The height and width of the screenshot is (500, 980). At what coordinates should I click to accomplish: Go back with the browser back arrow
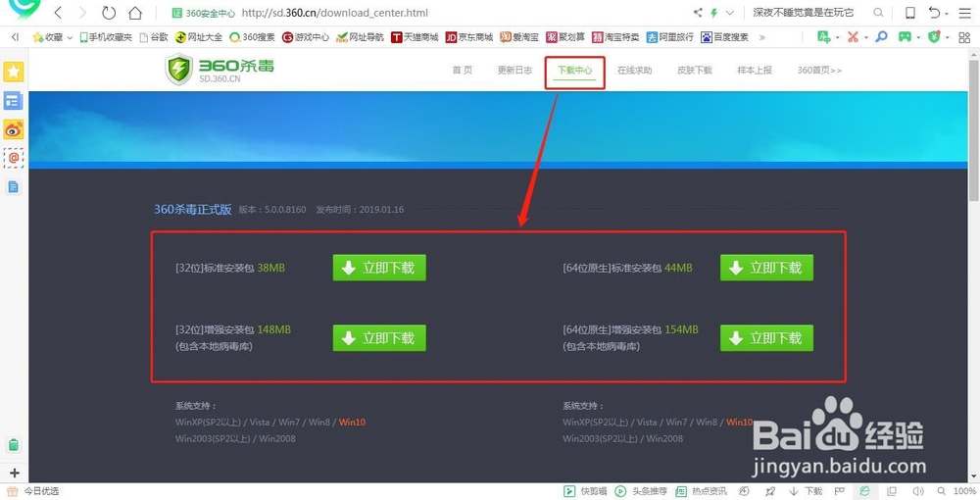[58, 13]
